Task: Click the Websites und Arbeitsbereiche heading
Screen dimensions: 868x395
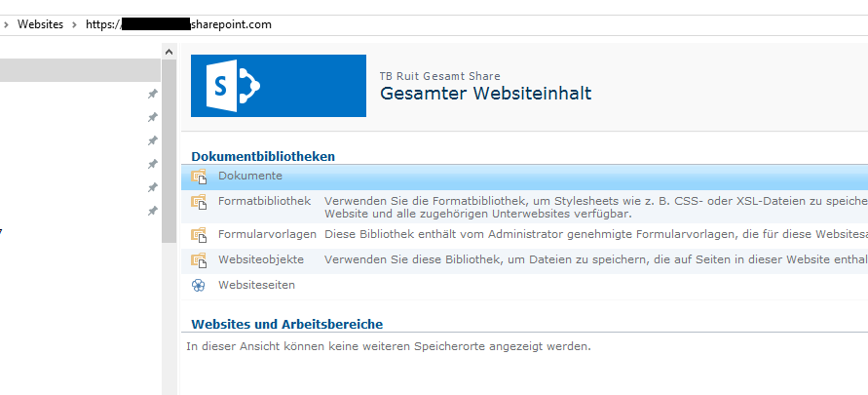Action: [286, 324]
